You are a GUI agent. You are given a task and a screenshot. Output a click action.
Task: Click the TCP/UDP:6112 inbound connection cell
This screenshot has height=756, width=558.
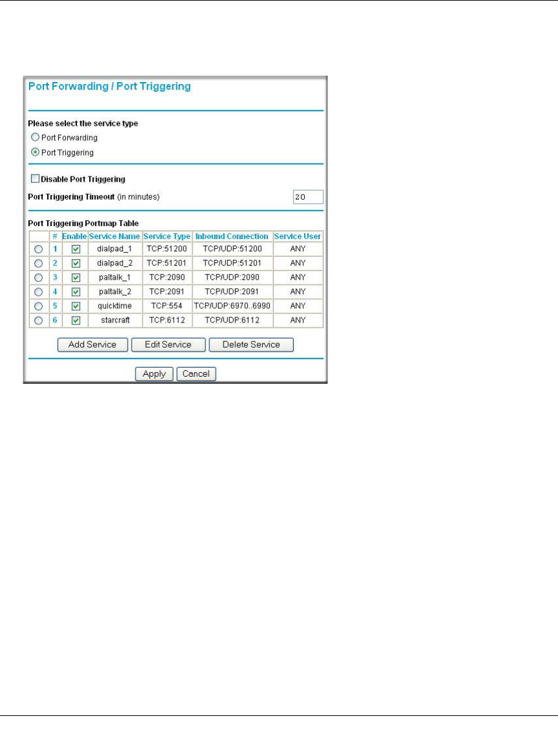point(232,320)
